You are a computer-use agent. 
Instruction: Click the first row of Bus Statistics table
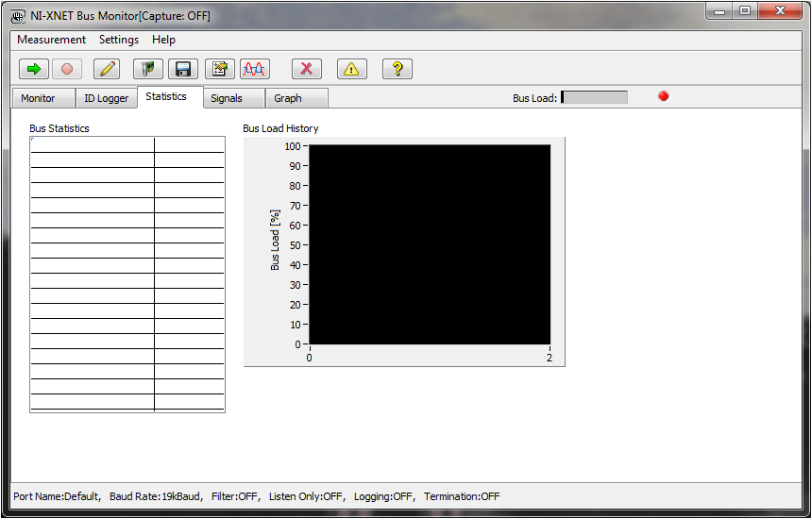click(x=127, y=145)
